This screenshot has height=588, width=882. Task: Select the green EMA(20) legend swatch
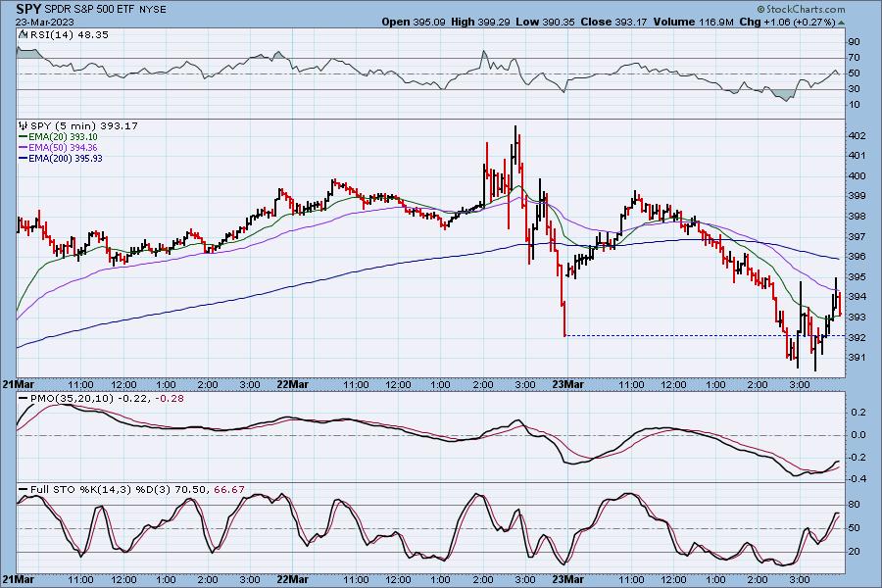[x=24, y=137]
